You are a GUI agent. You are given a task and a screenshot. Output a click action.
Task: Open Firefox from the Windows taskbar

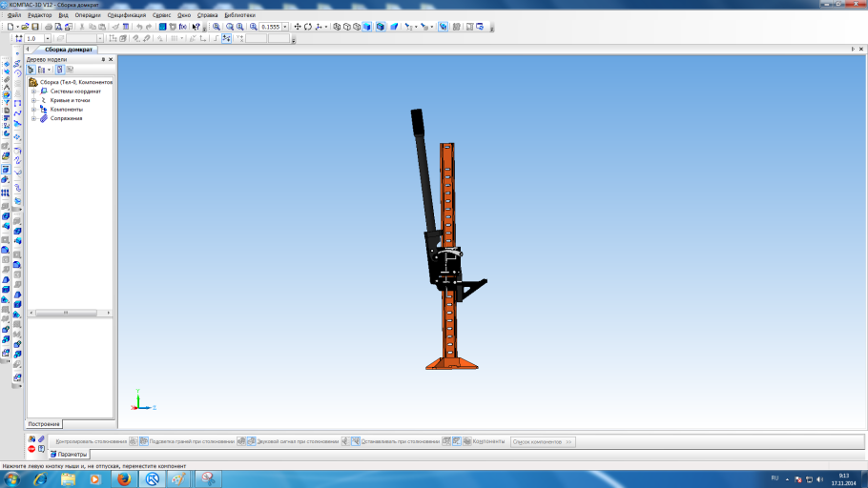click(x=123, y=478)
